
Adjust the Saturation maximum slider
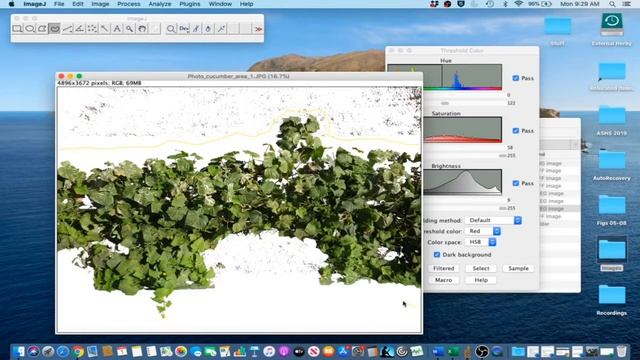(x=502, y=156)
